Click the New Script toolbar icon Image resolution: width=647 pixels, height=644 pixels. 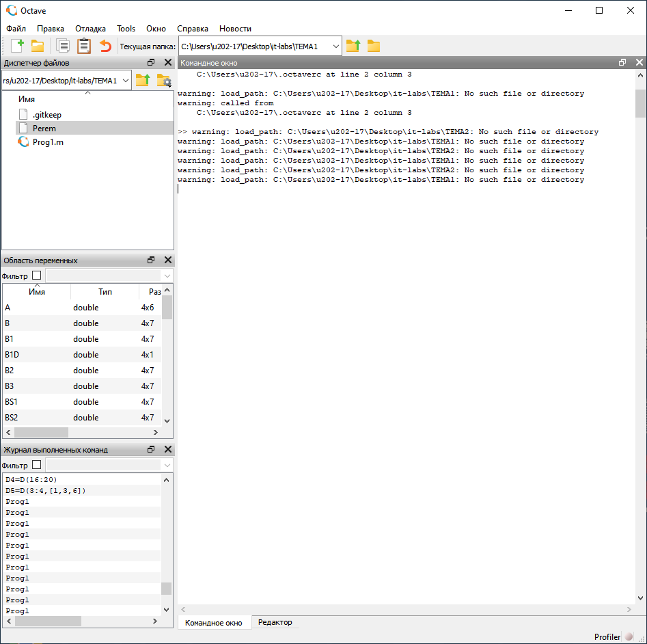[x=17, y=46]
